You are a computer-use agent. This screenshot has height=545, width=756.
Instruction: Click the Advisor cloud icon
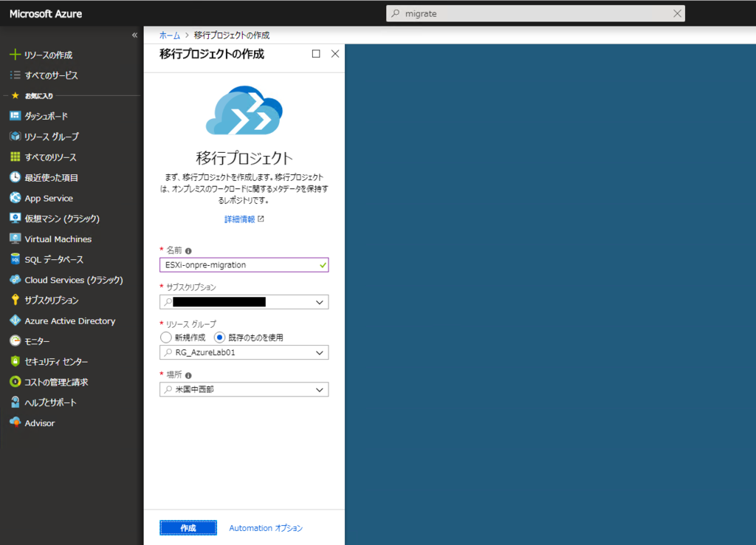click(x=15, y=422)
